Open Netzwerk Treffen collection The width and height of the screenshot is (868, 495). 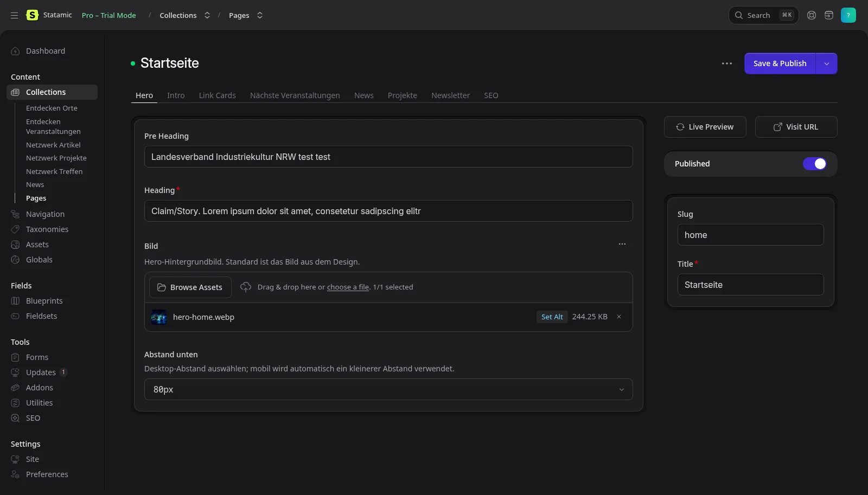pos(54,171)
